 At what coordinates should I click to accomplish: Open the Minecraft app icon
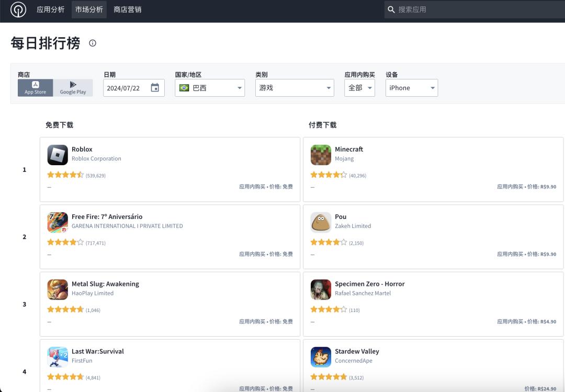click(x=321, y=155)
